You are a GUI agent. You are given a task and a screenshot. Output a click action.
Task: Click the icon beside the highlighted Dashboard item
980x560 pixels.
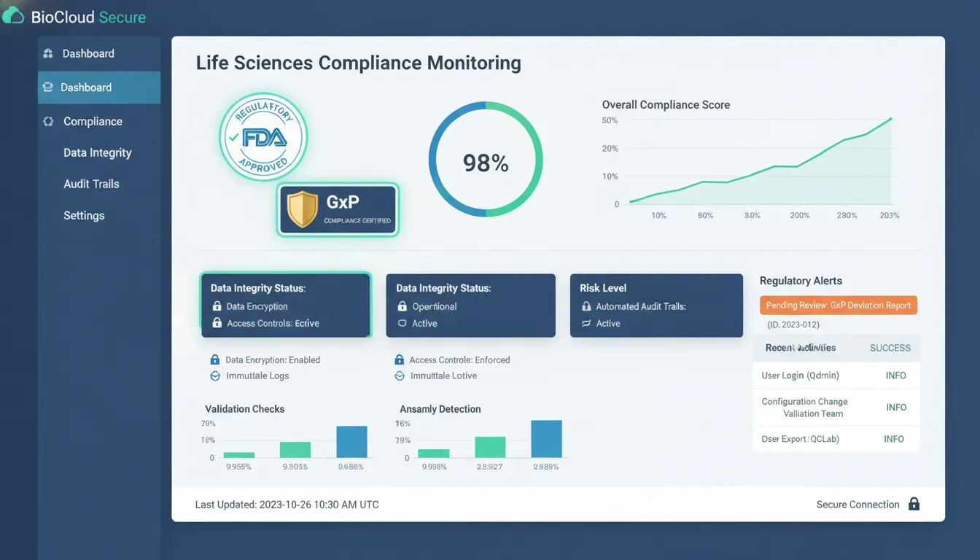[48, 87]
